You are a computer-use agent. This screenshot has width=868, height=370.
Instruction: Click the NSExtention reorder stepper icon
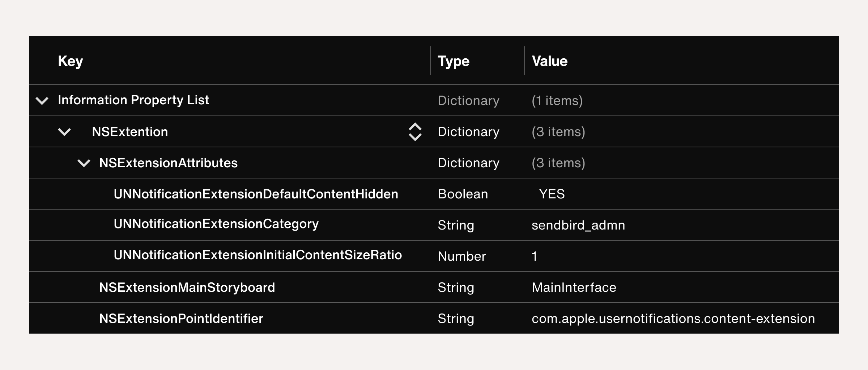(x=415, y=132)
